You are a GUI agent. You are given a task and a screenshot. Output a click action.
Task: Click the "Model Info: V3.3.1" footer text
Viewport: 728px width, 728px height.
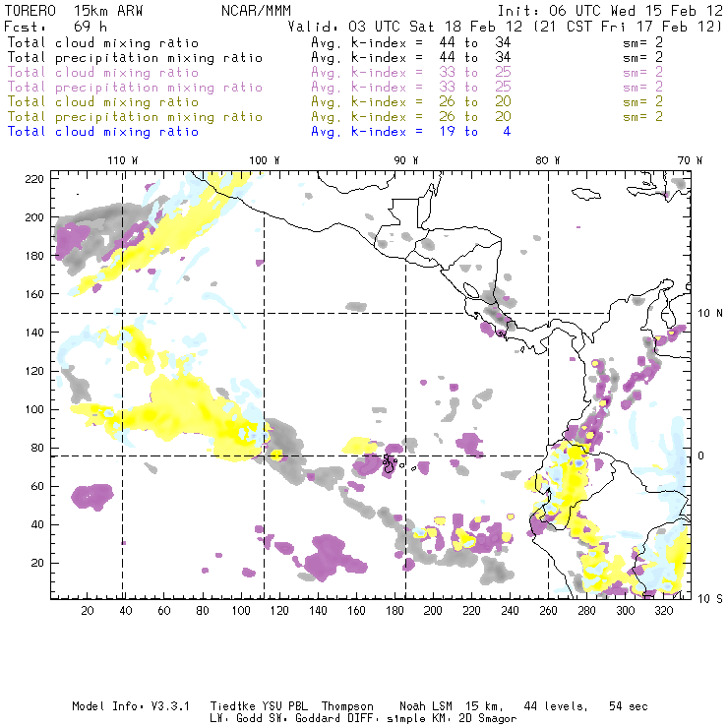[x=131, y=706]
